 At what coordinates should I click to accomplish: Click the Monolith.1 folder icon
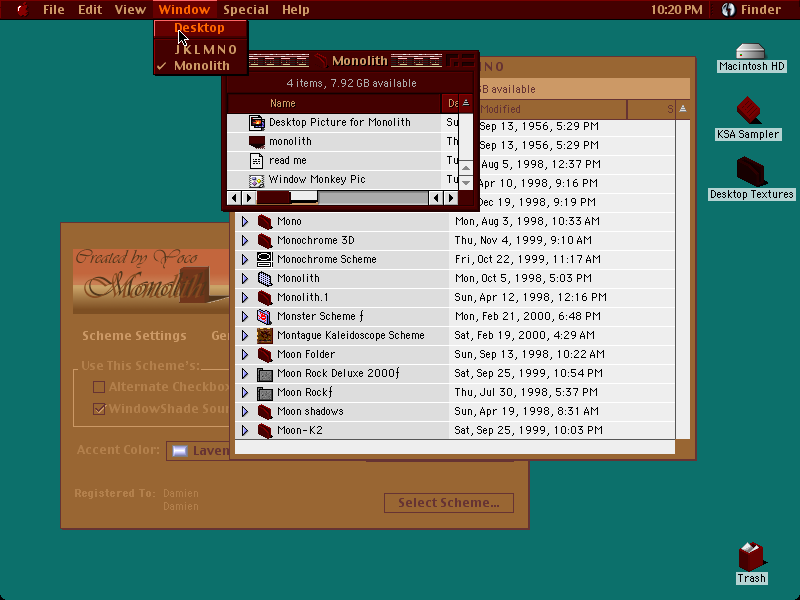tap(265, 297)
